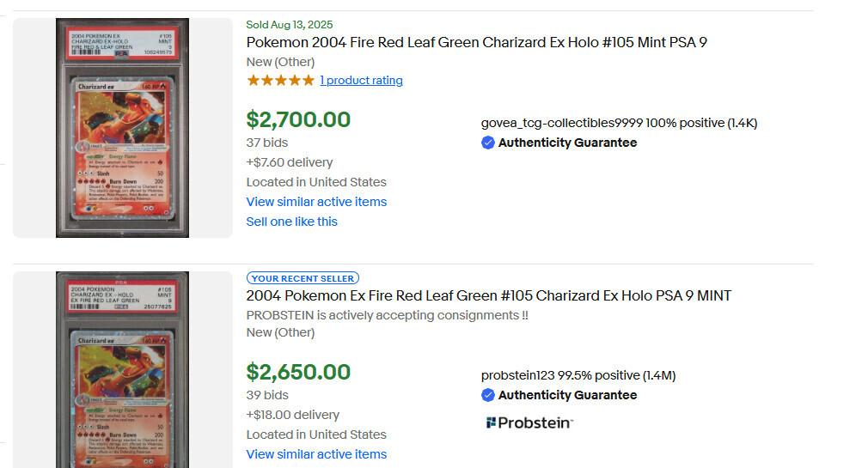Click the 37 bids text
Image resolution: width=868 pixels, height=468 pixels.
coord(267,143)
